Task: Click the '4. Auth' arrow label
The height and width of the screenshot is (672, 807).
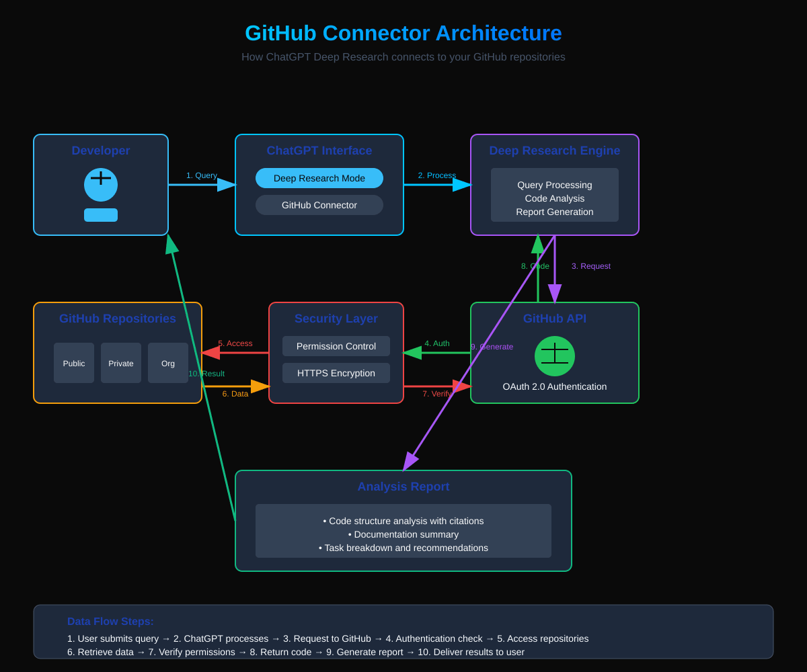Action: tap(437, 343)
